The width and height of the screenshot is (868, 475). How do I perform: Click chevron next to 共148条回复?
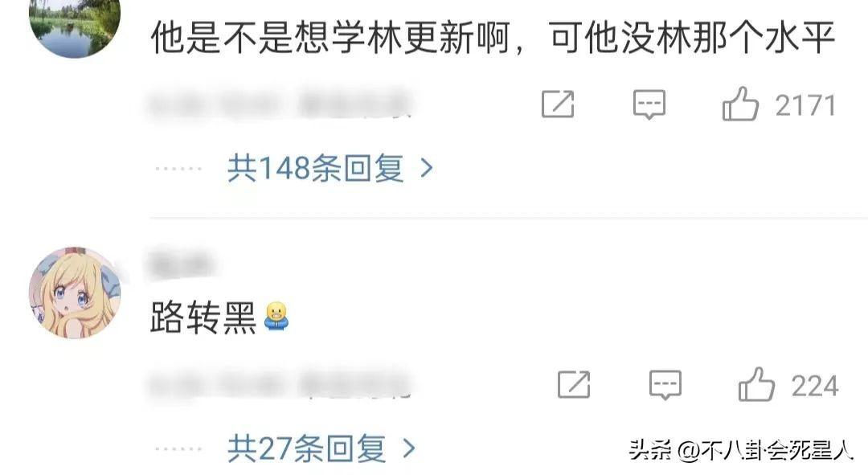426,168
